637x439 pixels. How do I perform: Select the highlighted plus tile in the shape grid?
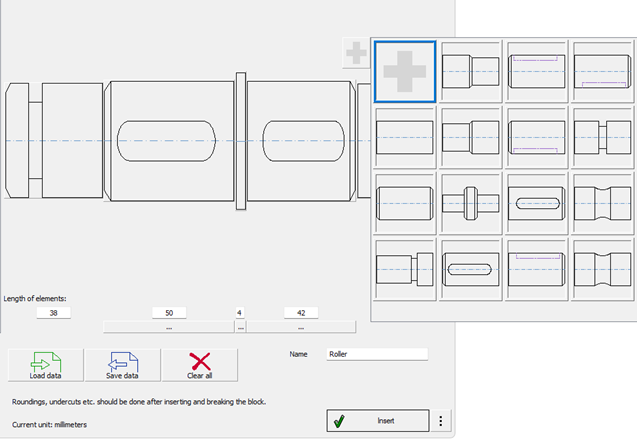tap(404, 72)
